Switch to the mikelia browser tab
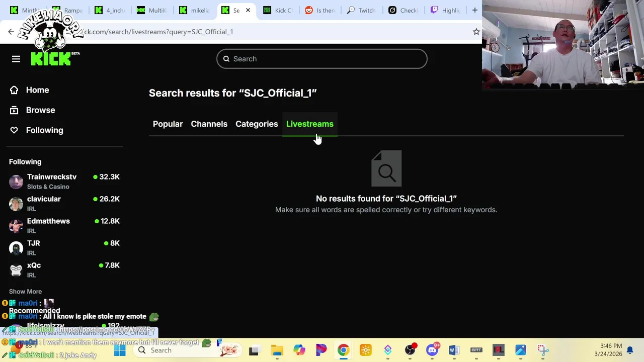This screenshot has width=644, height=362. [x=194, y=10]
